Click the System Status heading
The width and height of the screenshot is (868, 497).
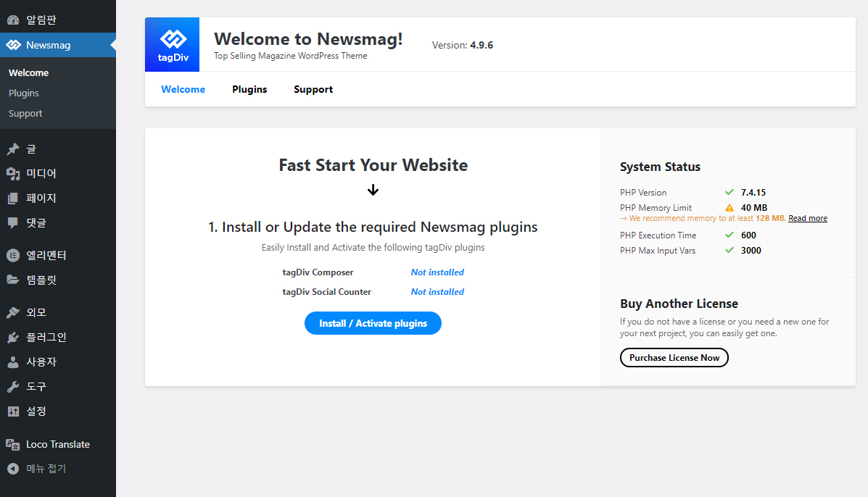tap(660, 167)
